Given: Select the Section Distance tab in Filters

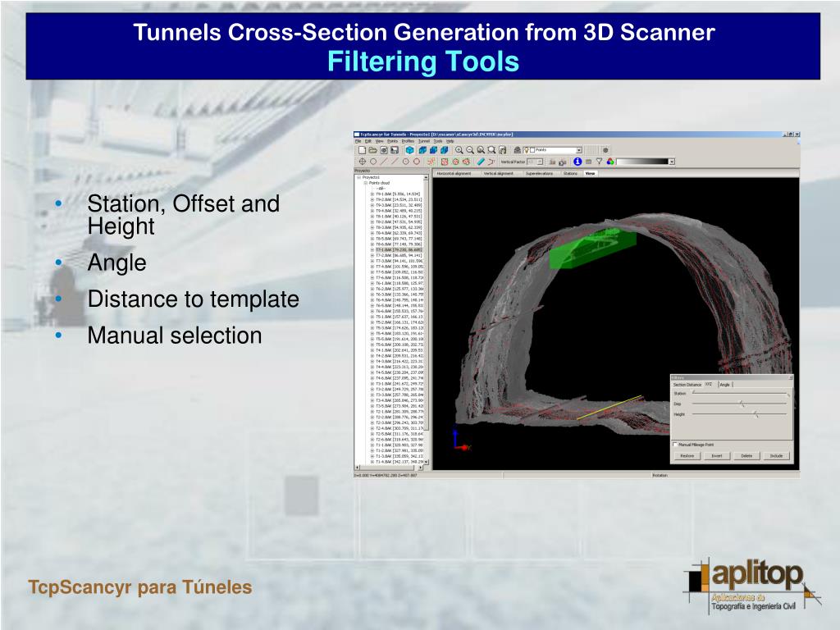Looking at the screenshot, I should [x=687, y=385].
